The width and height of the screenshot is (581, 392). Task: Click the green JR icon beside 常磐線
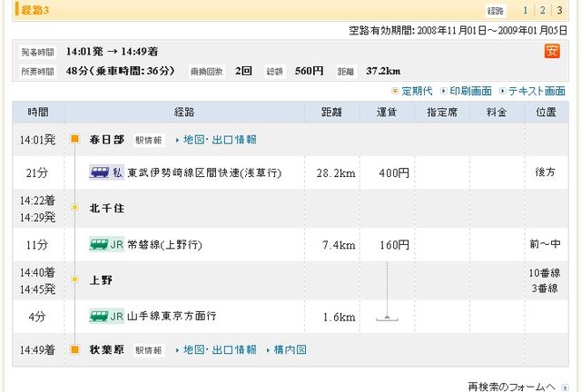point(106,245)
